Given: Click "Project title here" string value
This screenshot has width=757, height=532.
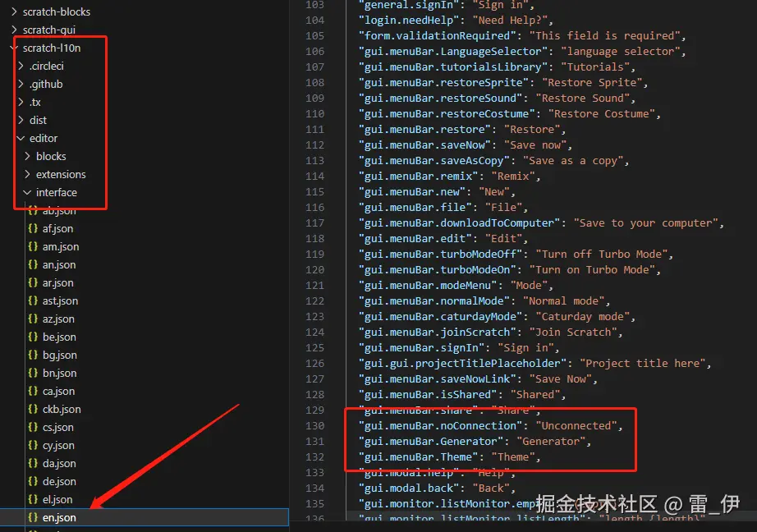Looking at the screenshot, I should [643, 363].
